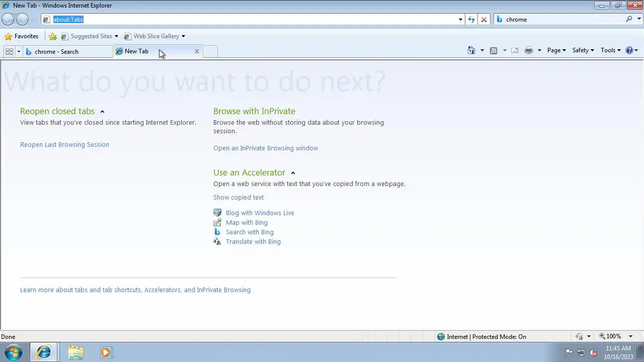Open Quick Tabs grid view icon

click(9, 51)
